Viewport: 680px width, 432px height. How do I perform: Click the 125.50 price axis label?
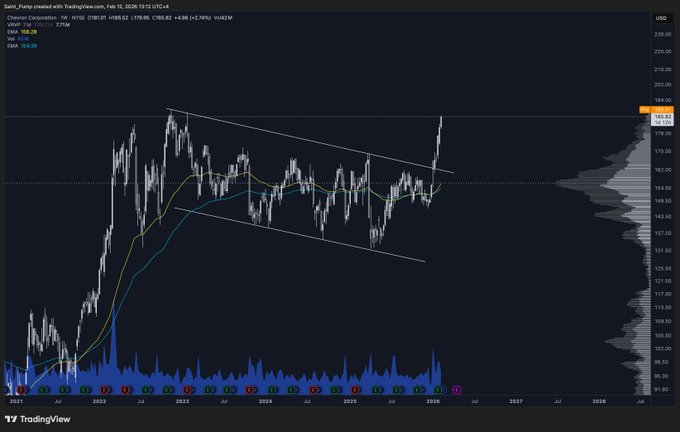pyautogui.click(x=662, y=268)
